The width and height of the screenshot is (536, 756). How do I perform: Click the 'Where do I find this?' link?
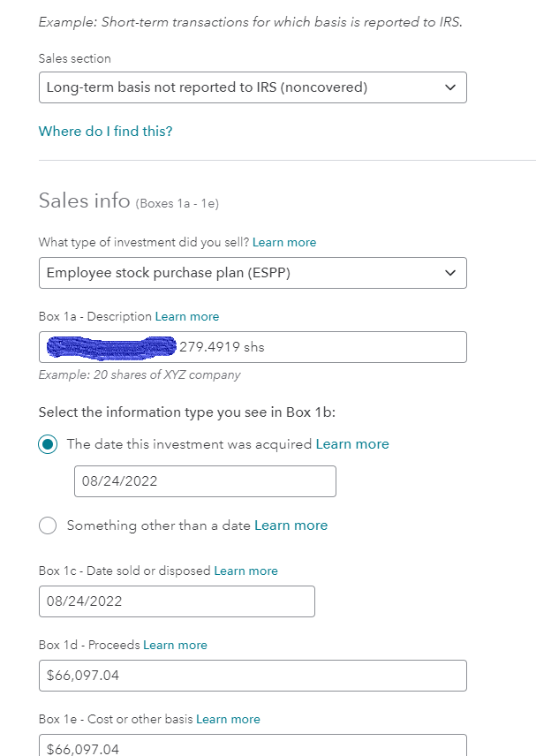tap(106, 131)
